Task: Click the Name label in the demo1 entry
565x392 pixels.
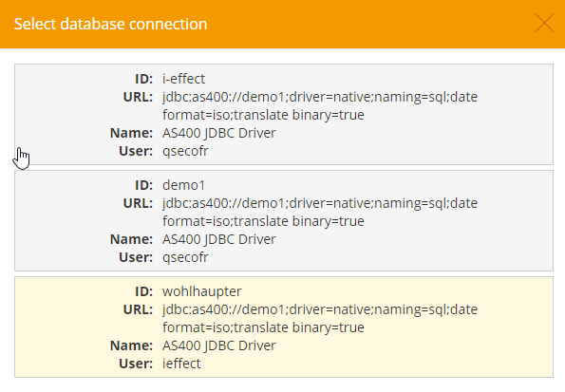Action: 132,239
